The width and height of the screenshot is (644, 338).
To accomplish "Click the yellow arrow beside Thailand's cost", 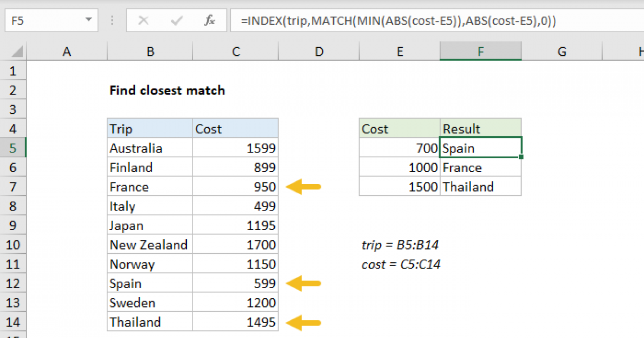I will pos(304,322).
